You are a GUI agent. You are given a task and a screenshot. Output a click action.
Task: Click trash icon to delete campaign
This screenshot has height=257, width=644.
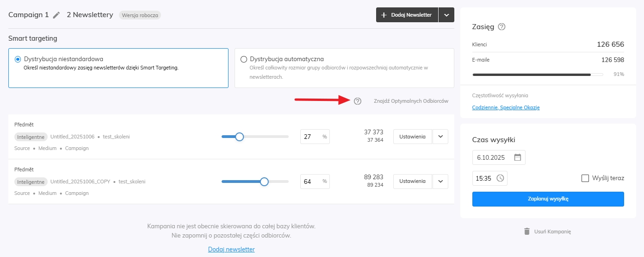pyautogui.click(x=526, y=231)
